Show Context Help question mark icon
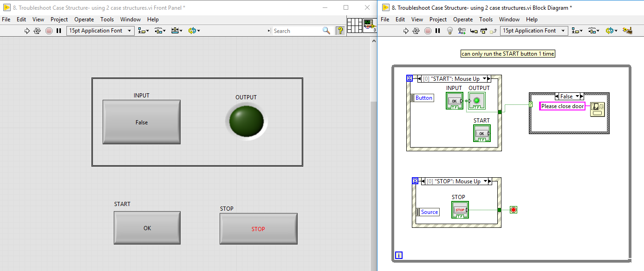Image resolution: width=644 pixels, height=271 pixels. point(340,31)
